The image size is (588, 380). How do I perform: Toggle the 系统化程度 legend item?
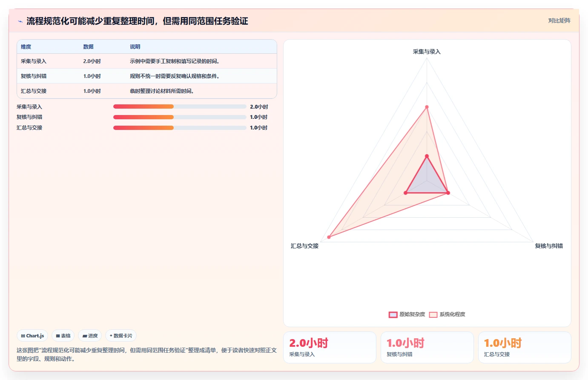pyautogui.click(x=447, y=314)
